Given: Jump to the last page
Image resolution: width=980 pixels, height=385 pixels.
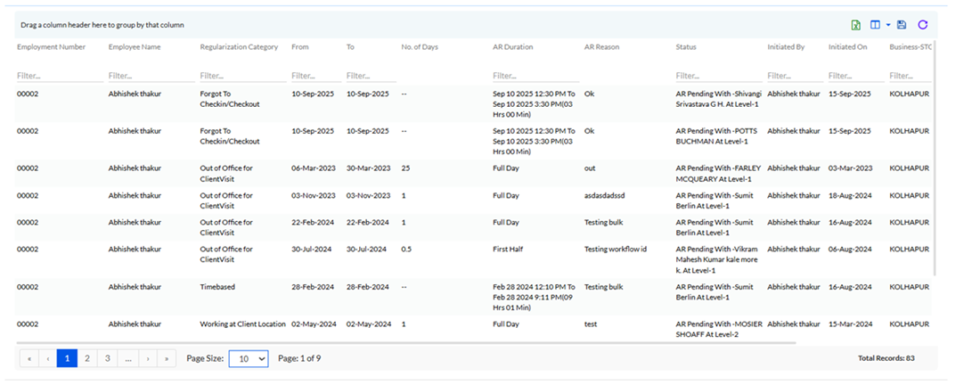Looking at the screenshot, I should pyautogui.click(x=167, y=358).
